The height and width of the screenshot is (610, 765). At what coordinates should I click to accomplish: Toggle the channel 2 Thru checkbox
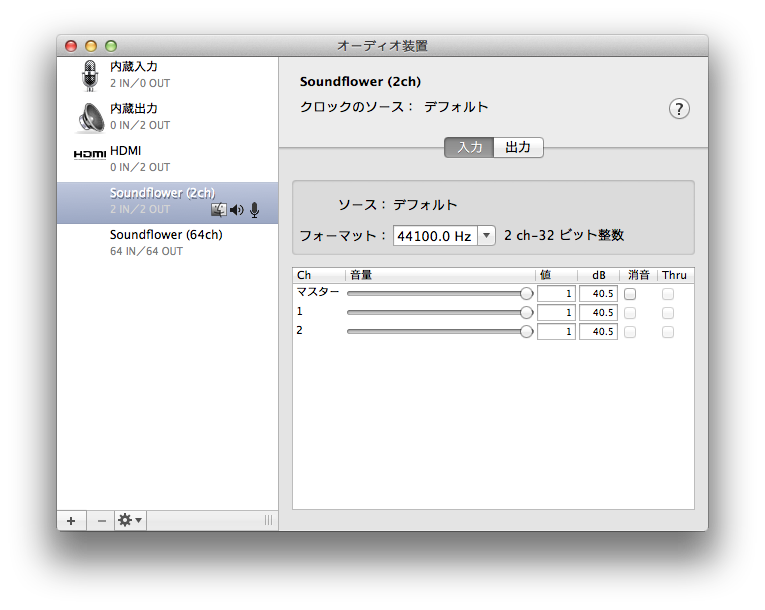(668, 332)
